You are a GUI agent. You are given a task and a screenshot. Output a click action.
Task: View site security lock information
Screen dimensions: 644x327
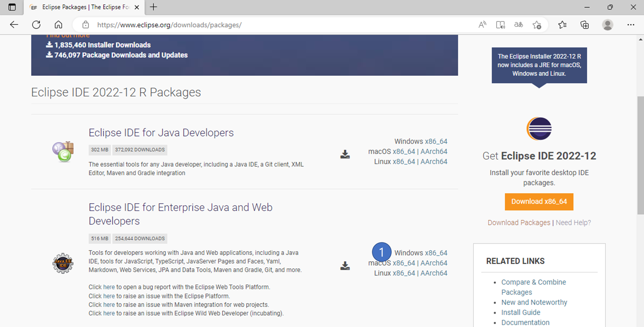[85, 25]
